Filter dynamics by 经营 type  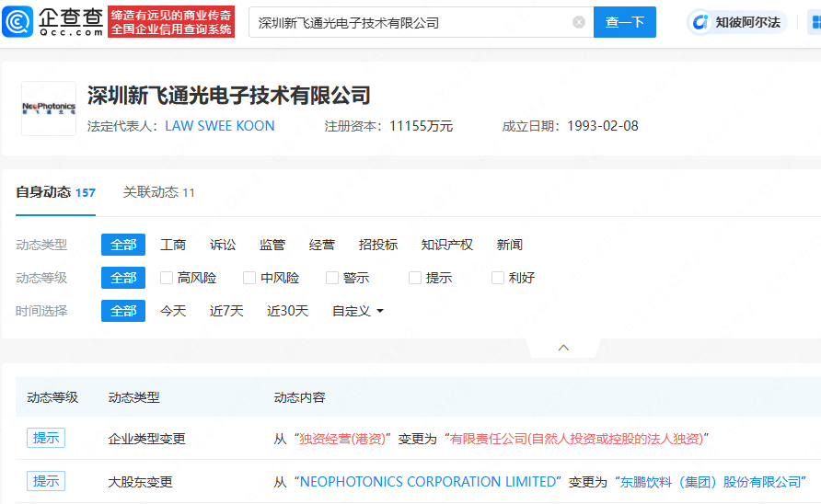click(322, 245)
